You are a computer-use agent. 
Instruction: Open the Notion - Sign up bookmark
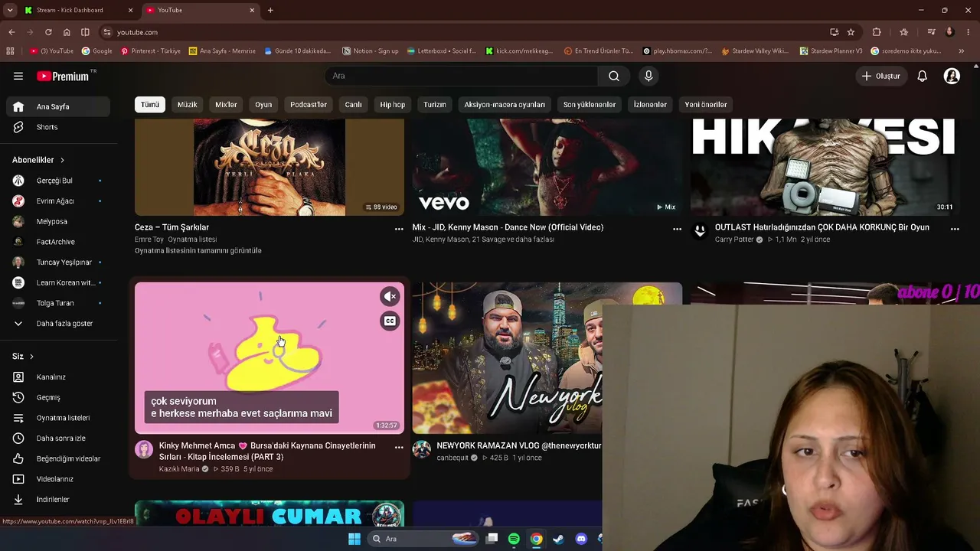[371, 51]
